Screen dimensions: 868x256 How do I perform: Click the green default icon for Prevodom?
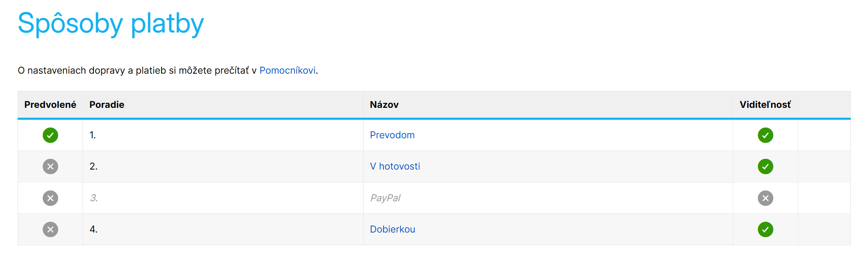50,135
